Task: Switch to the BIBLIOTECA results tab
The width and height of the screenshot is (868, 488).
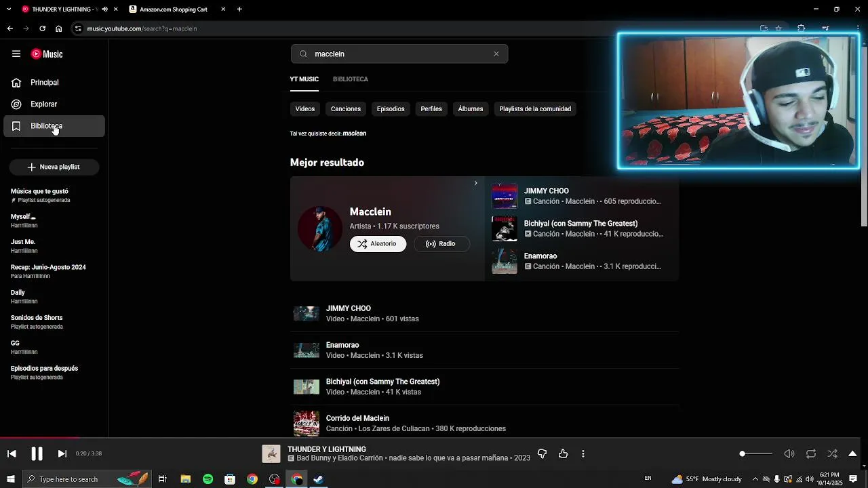Action: (x=351, y=79)
